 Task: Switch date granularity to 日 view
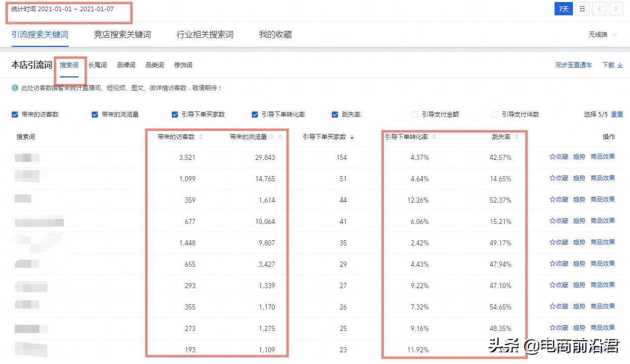(x=582, y=9)
